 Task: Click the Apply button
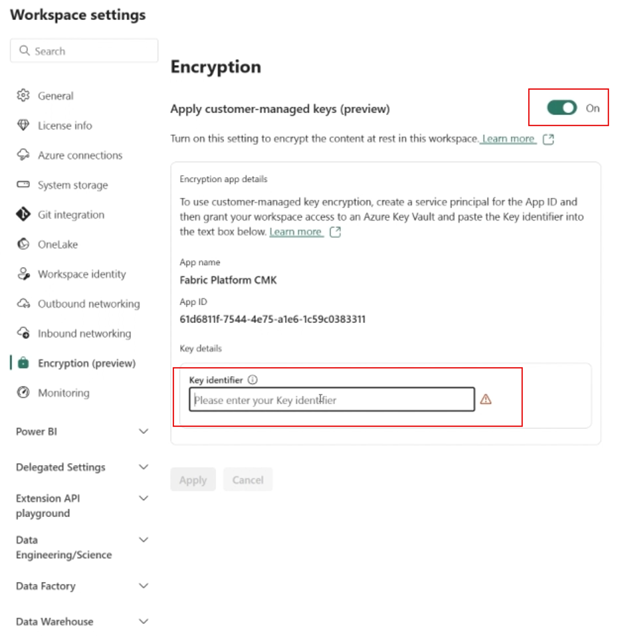(193, 480)
